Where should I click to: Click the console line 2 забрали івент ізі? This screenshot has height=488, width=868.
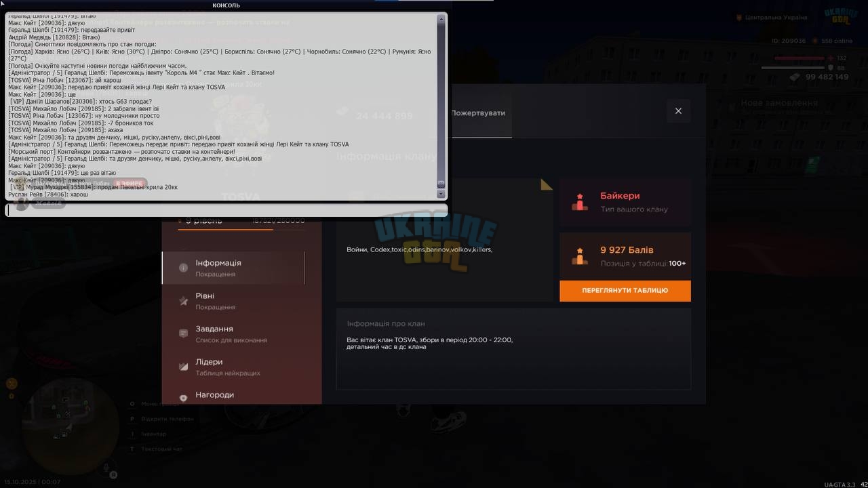(83, 108)
